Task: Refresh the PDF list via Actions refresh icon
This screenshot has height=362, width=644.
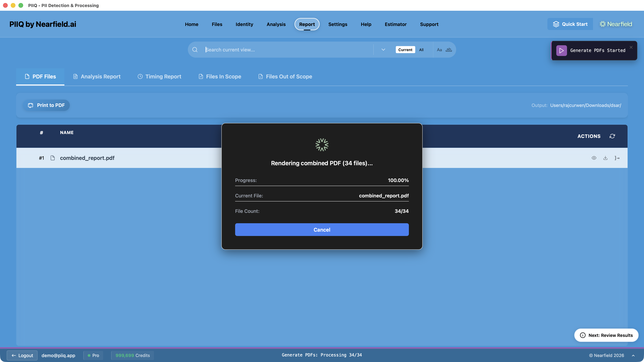Action: [x=612, y=136]
